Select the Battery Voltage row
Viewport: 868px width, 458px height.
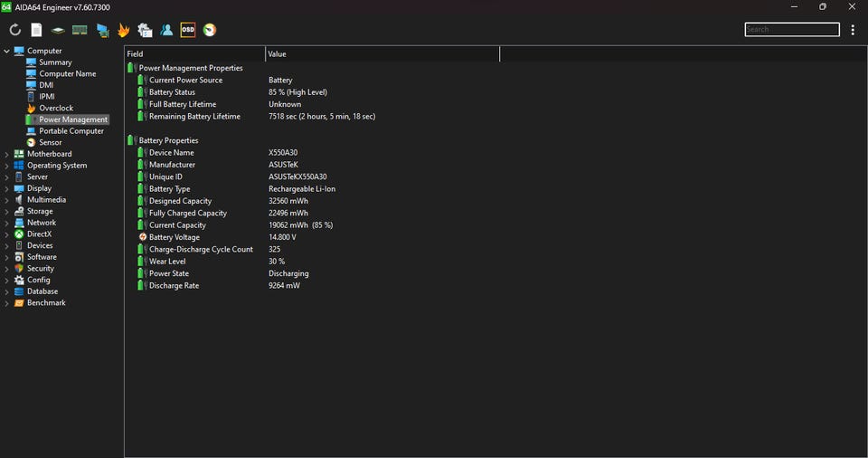click(217, 237)
